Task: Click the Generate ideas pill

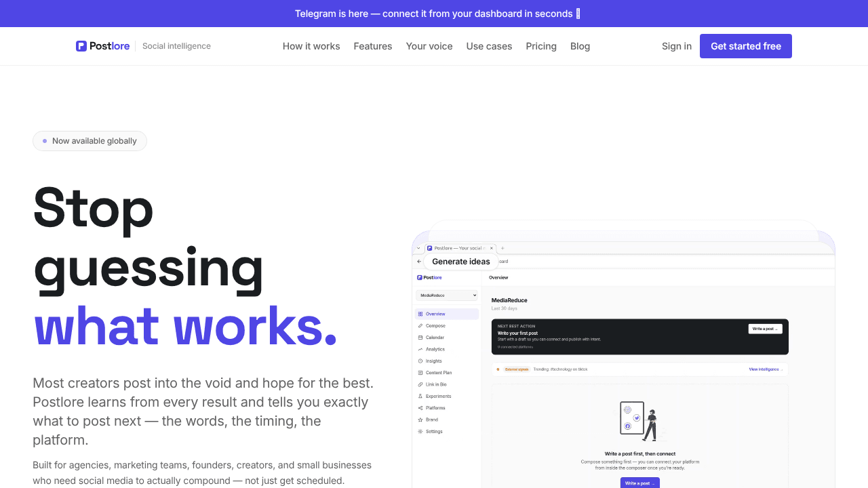Action: point(461,262)
